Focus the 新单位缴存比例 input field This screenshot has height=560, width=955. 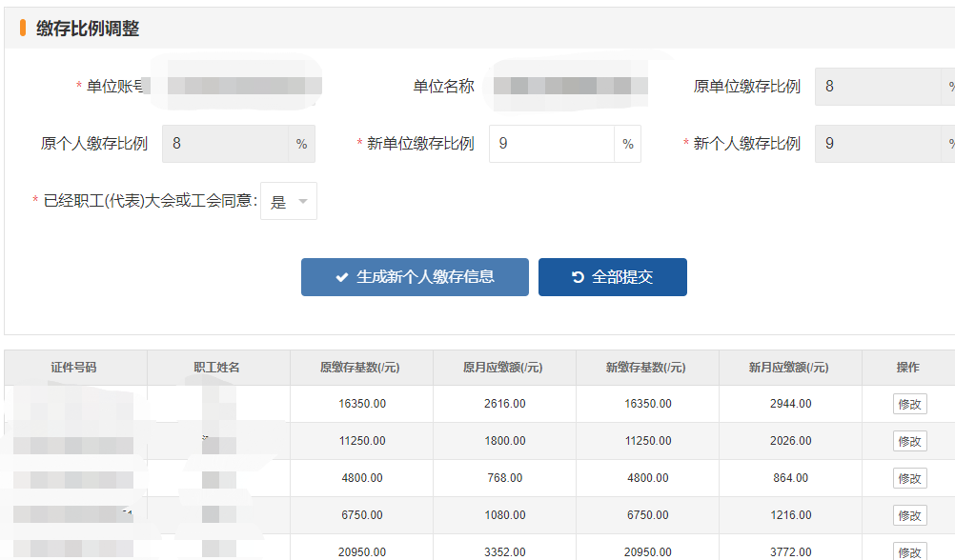pyautogui.click(x=552, y=144)
